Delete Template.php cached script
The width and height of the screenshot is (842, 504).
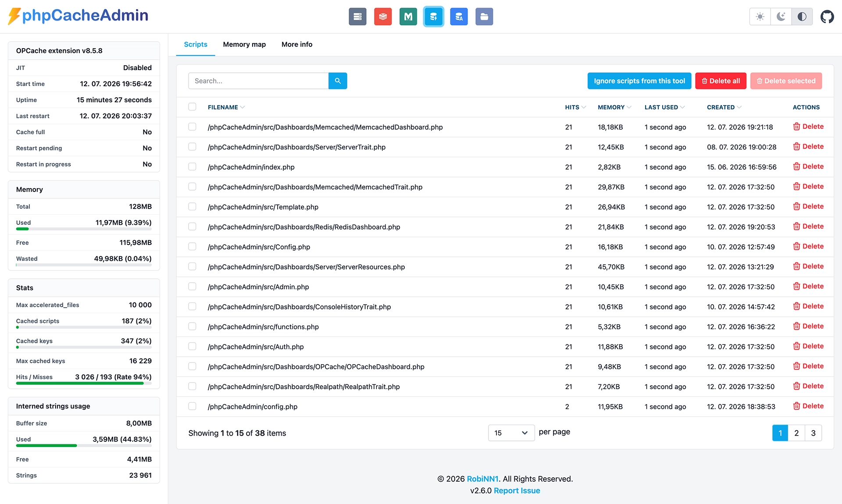808,206
